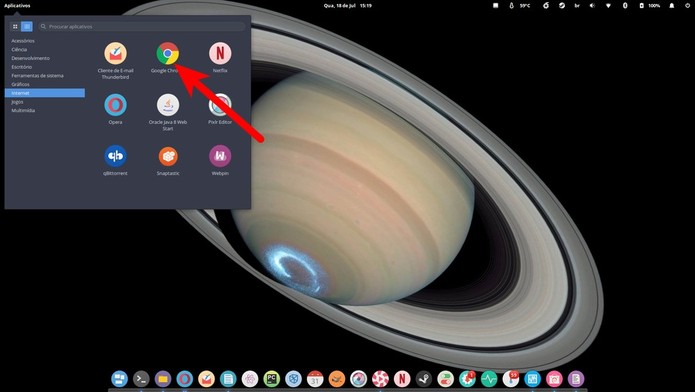Click the Aplicativos button in the top panel
This screenshot has width=695, height=392.
pos(17,6)
